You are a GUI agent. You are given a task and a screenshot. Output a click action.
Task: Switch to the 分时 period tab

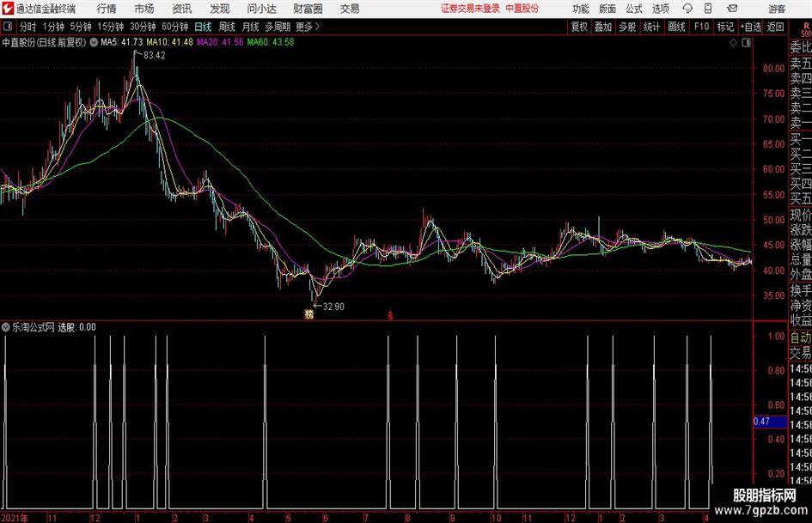tap(28, 27)
